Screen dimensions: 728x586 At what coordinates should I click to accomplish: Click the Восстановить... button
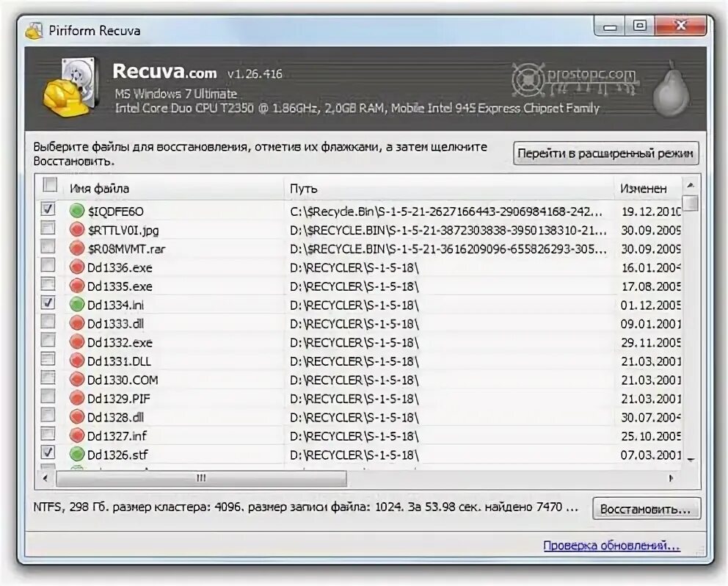[x=646, y=509]
